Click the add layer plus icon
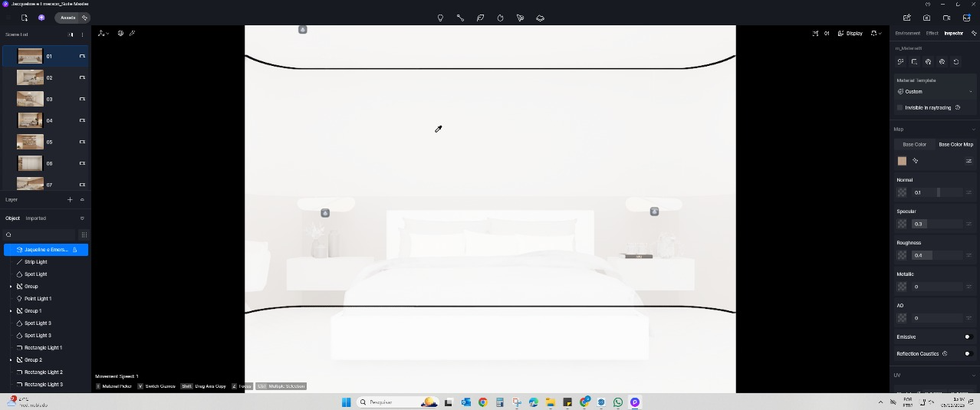The height and width of the screenshot is (410, 980). pos(70,199)
